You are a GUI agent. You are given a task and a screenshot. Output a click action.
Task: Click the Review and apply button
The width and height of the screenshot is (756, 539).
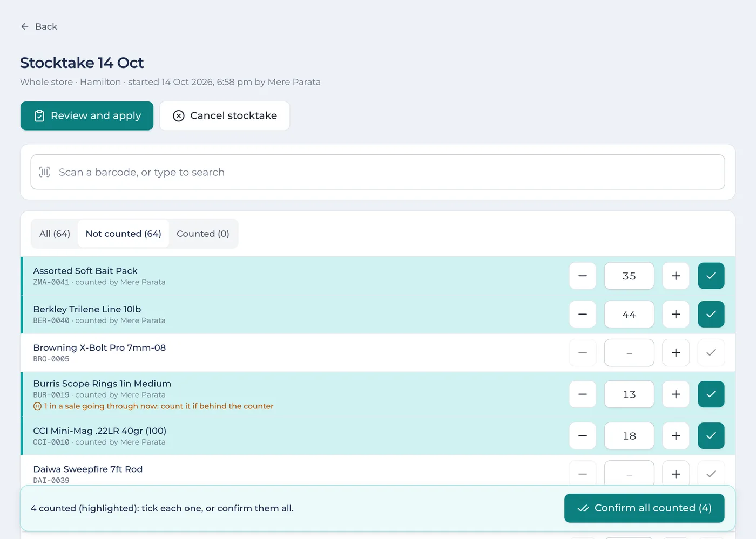[x=87, y=116]
